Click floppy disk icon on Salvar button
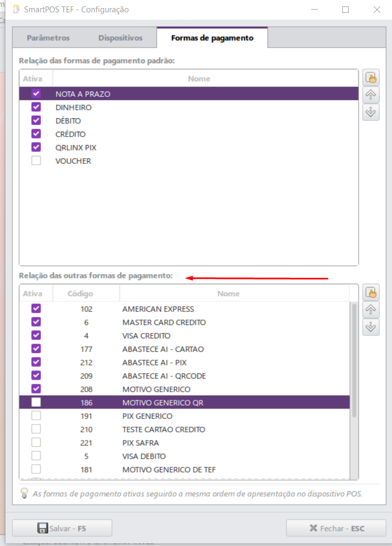Screen dimensions: 392x546 click(x=42, y=528)
